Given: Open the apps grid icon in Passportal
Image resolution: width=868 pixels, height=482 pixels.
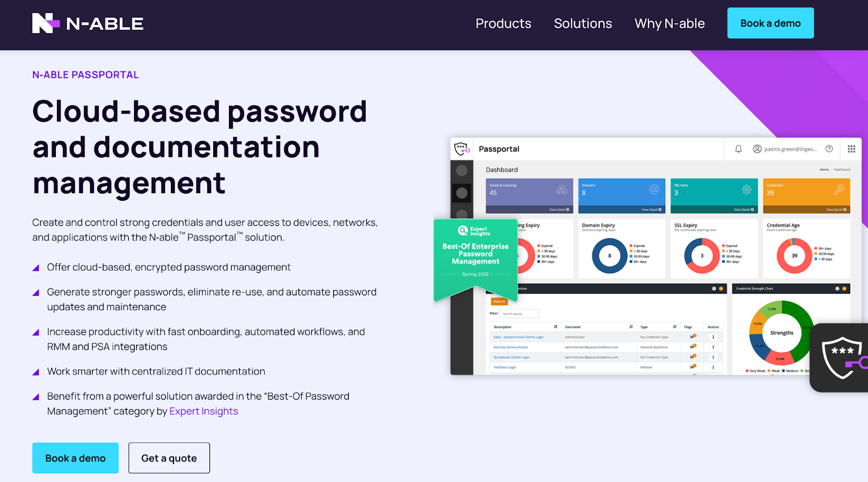Looking at the screenshot, I should tap(851, 149).
